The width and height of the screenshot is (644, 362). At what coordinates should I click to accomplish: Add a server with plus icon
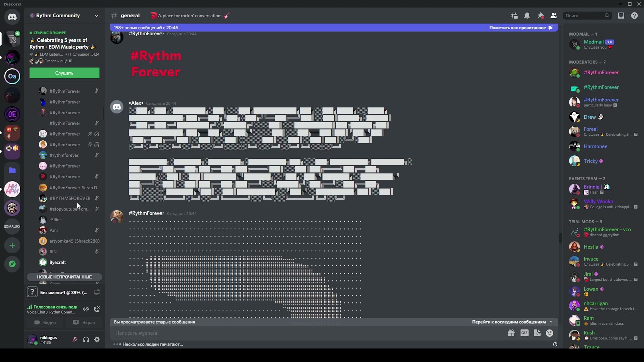tap(12, 245)
